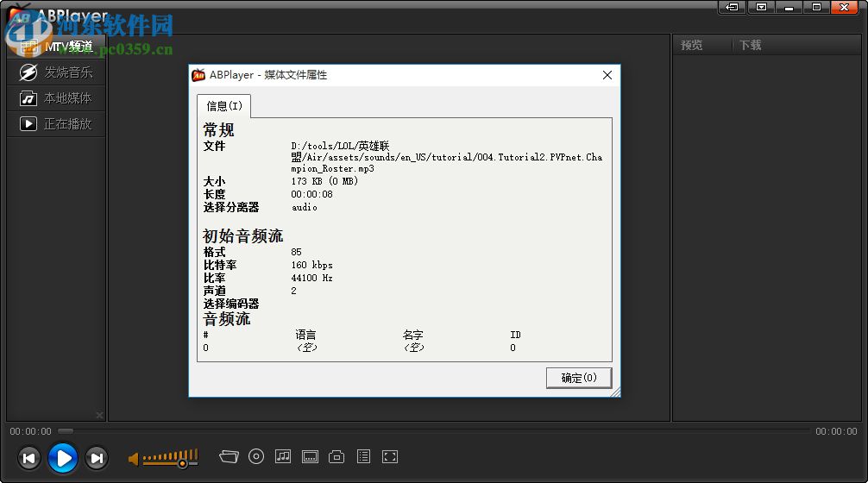Click the sample rate value 44100 Hz

click(311, 278)
